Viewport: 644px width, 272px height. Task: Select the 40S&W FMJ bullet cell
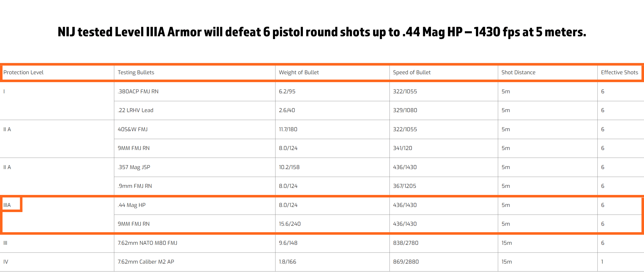coord(133,129)
